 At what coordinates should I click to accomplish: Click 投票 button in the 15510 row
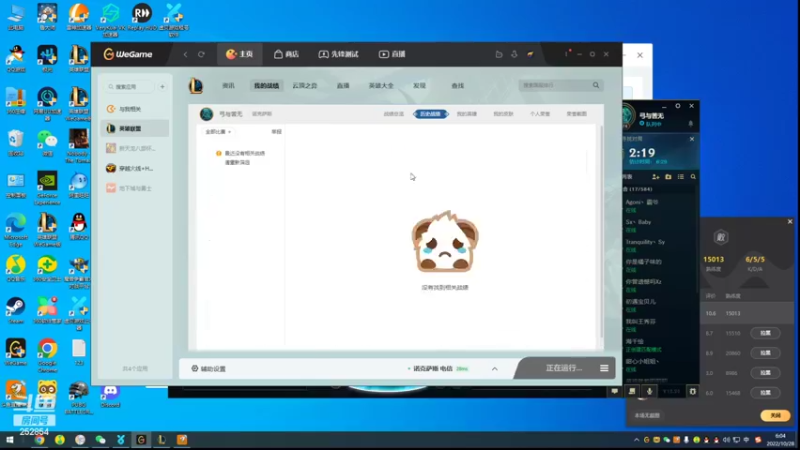pyautogui.click(x=765, y=333)
